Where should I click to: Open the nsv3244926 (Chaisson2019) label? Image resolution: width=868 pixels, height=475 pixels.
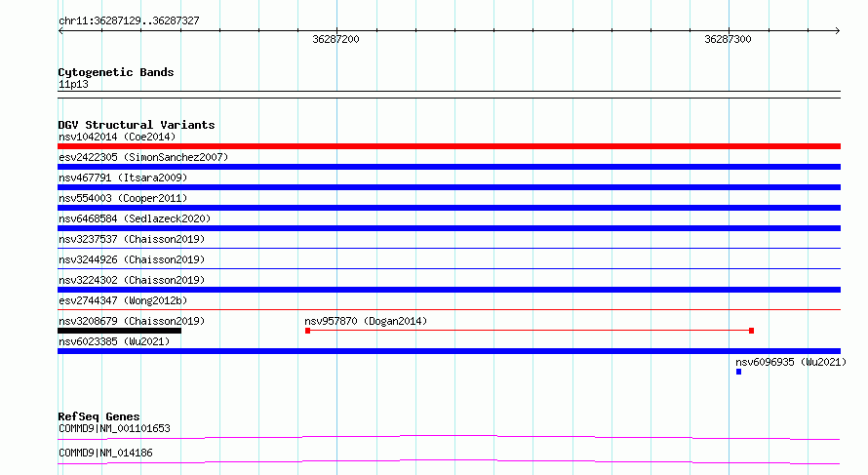tap(132, 259)
